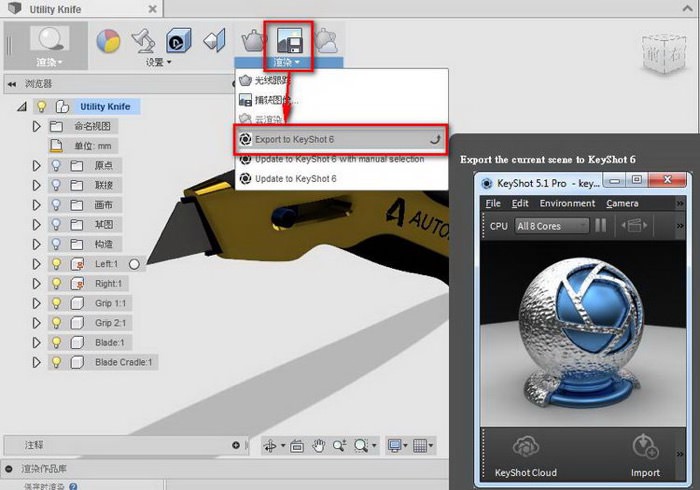Expand the 画布 folder
Viewport: 700px width, 490px height.
[x=37, y=205]
